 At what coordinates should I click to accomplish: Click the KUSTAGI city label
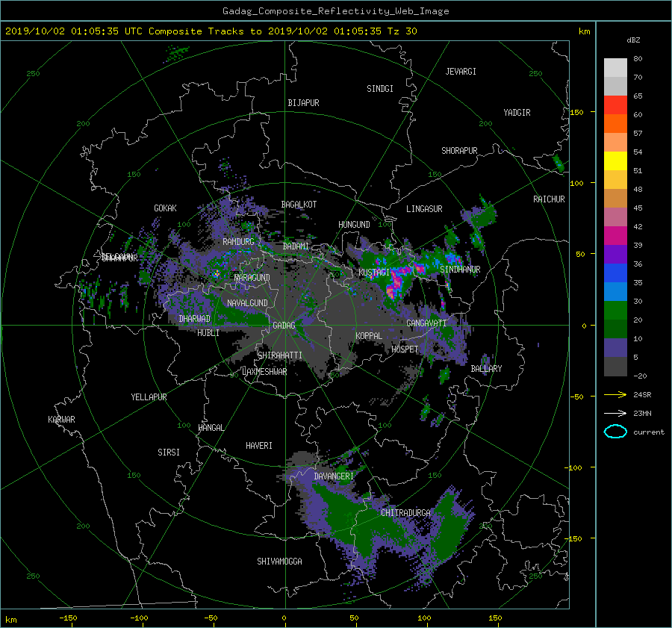pos(374,273)
